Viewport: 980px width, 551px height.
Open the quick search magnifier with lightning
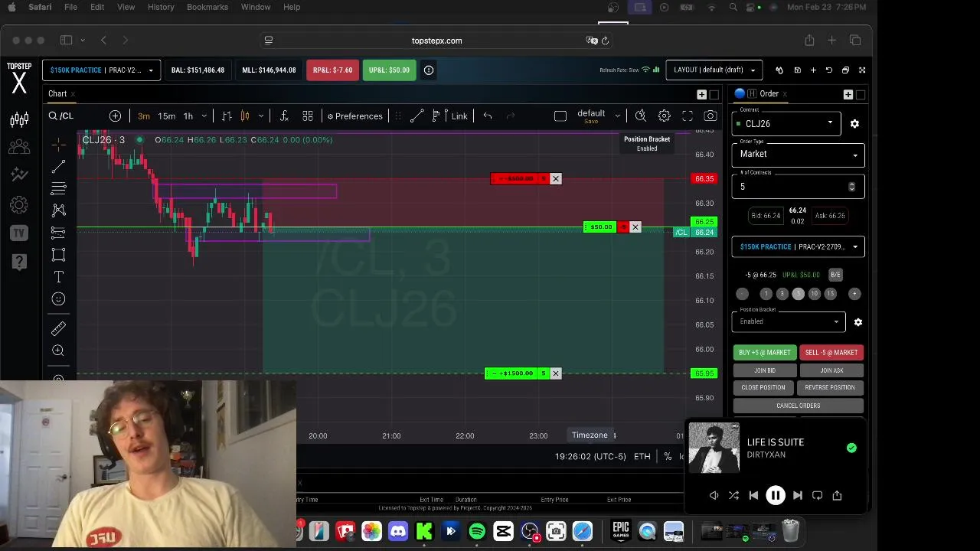641,116
